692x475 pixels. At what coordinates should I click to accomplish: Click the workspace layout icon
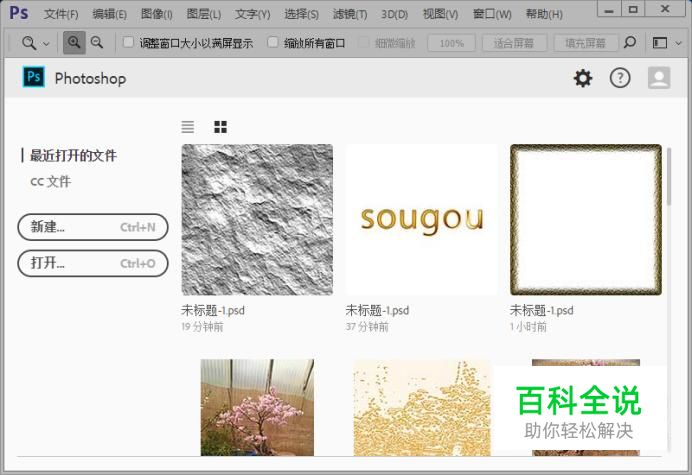(660, 43)
